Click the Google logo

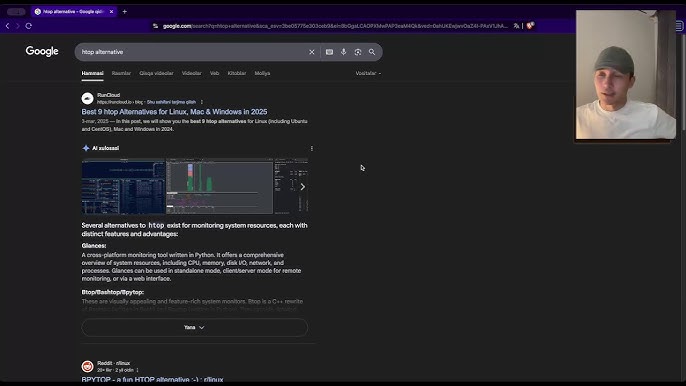(x=42, y=51)
